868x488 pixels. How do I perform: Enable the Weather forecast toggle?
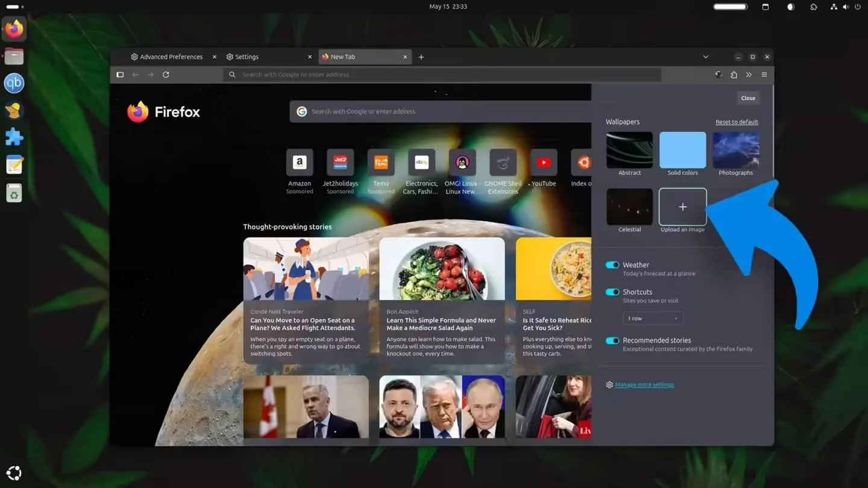click(x=612, y=264)
